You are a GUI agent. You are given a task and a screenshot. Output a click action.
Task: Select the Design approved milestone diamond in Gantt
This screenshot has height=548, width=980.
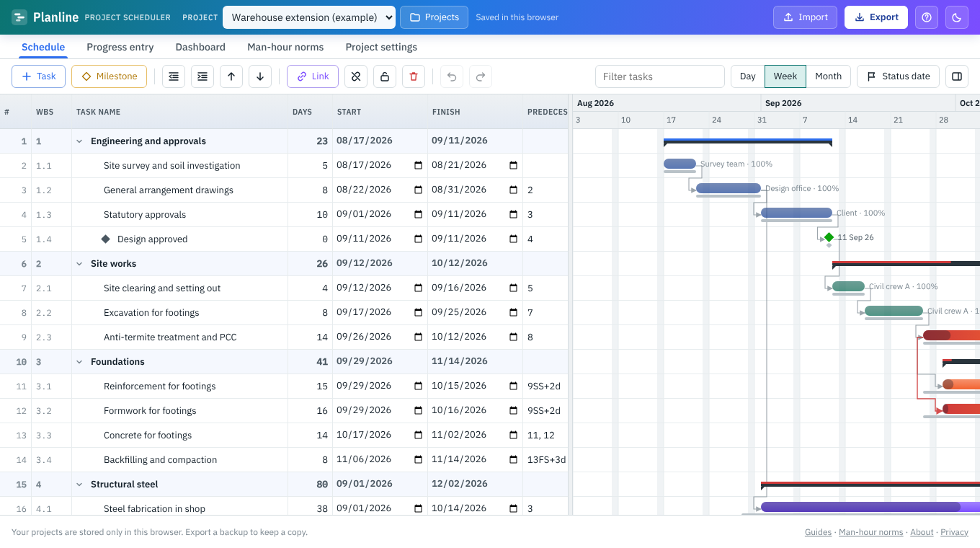829,237
